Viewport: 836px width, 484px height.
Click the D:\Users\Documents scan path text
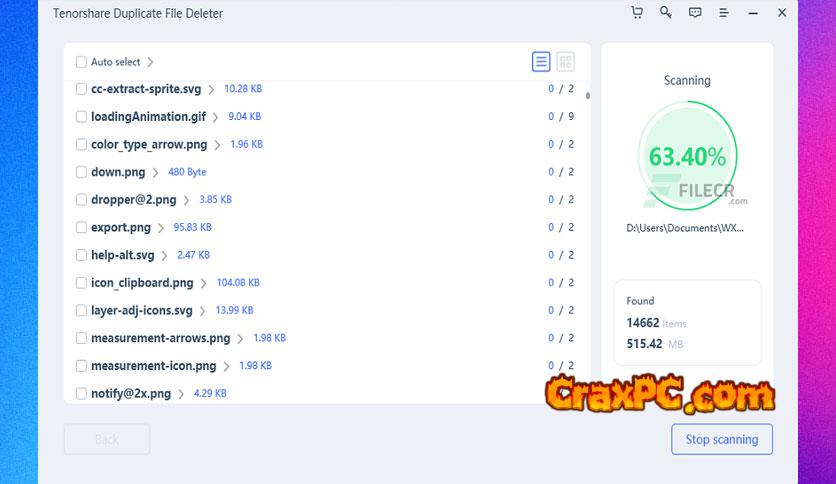[x=685, y=228]
